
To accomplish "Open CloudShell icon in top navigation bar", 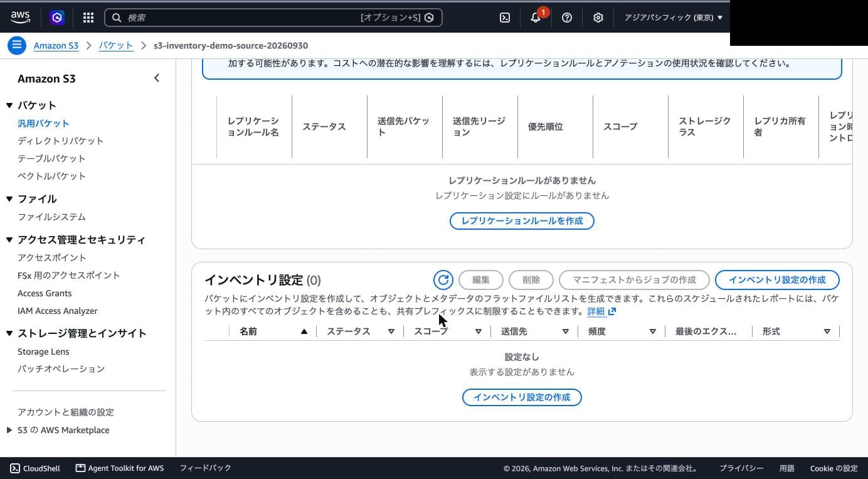I will (x=505, y=18).
